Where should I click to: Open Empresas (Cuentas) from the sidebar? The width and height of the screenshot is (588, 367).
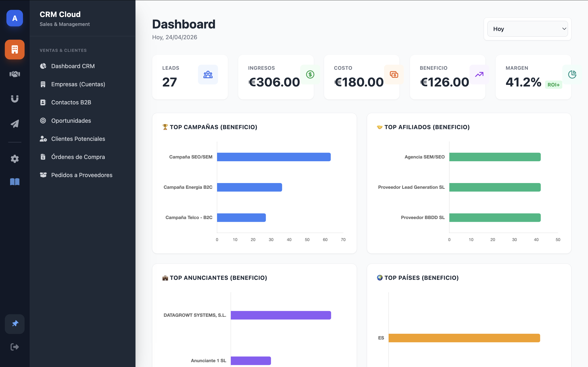78,84
